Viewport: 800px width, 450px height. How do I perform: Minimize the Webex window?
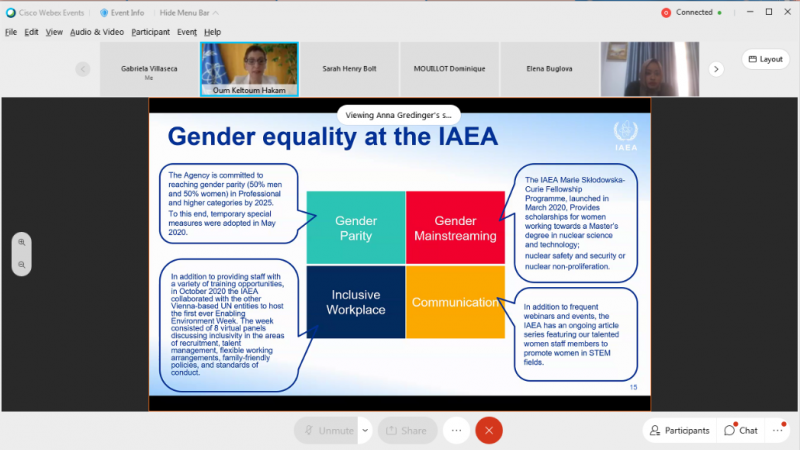click(750, 12)
